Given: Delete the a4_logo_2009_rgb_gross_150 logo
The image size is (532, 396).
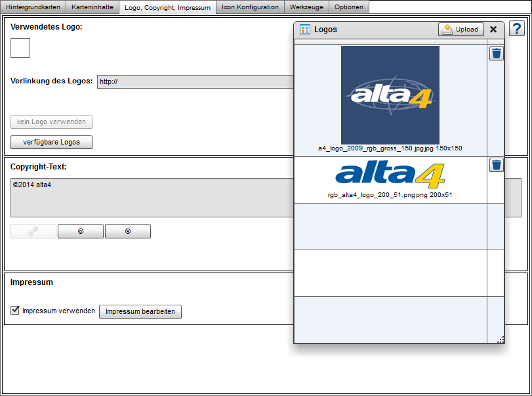Looking at the screenshot, I should click(x=497, y=53).
